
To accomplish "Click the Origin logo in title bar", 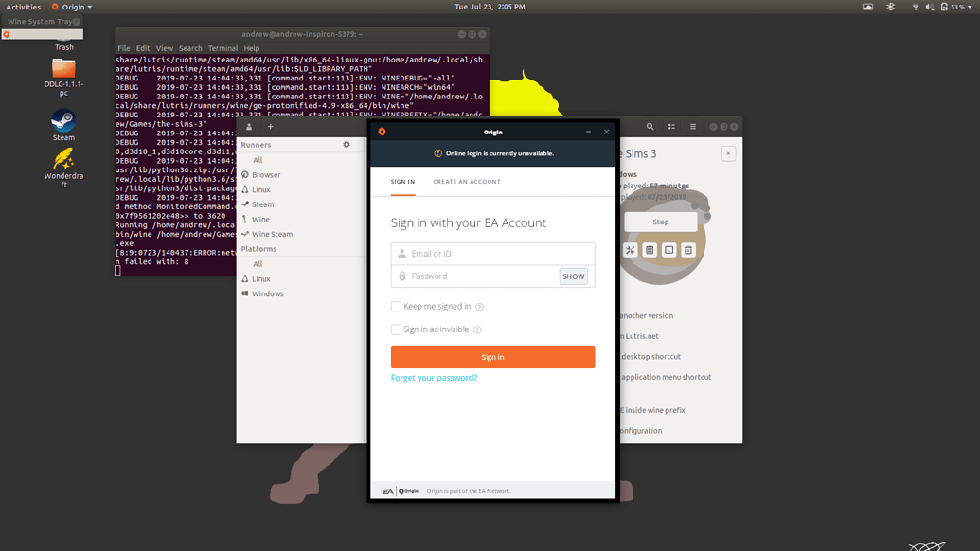I will tap(382, 132).
